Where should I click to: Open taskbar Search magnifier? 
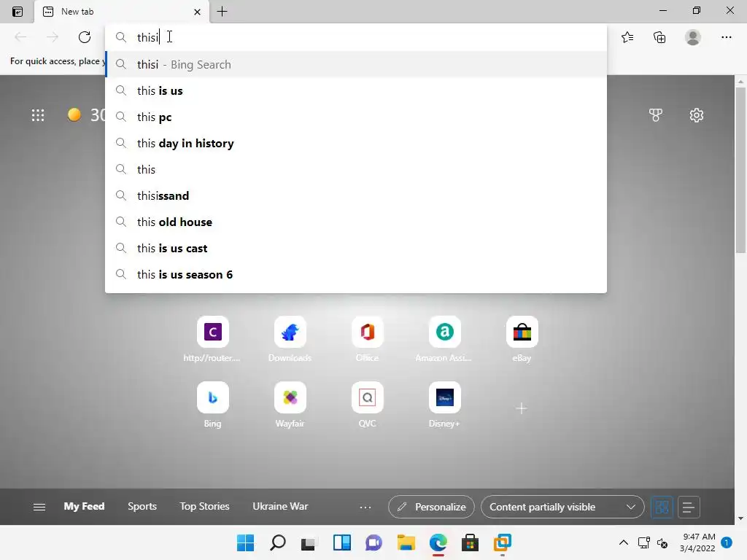pos(278,542)
